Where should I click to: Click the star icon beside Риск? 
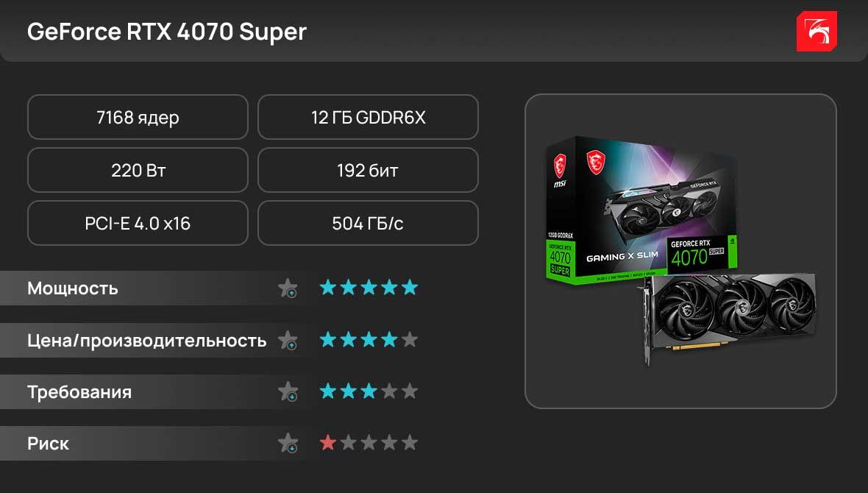(x=288, y=443)
